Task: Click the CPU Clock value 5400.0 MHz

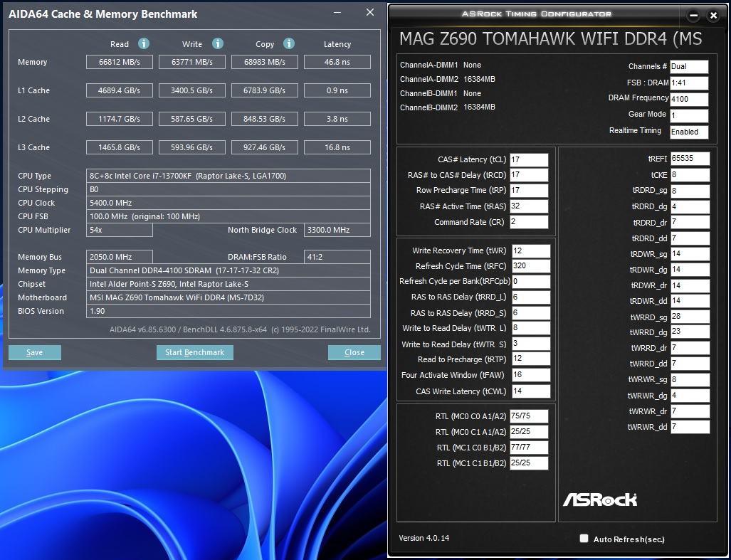Action: click(228, 203)
